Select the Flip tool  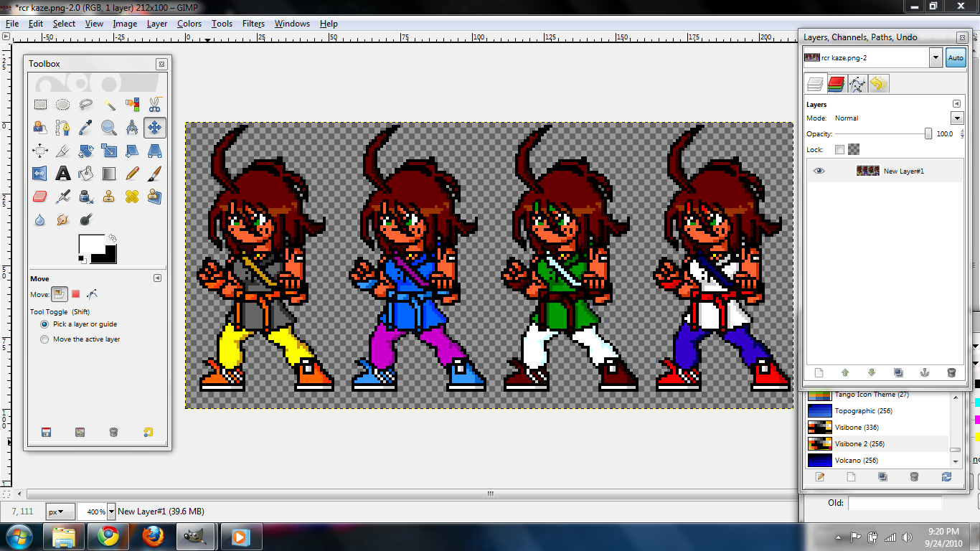(x=40, y=174)
